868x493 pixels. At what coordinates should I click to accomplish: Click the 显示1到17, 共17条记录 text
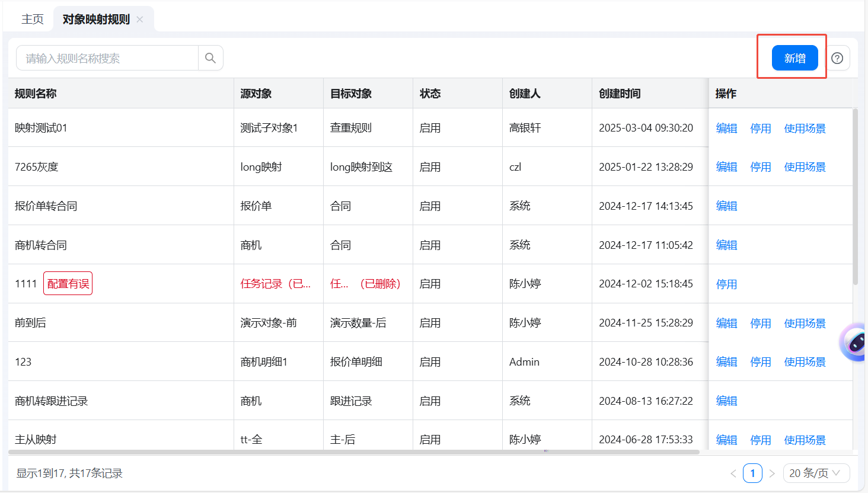tap(69, 473)
